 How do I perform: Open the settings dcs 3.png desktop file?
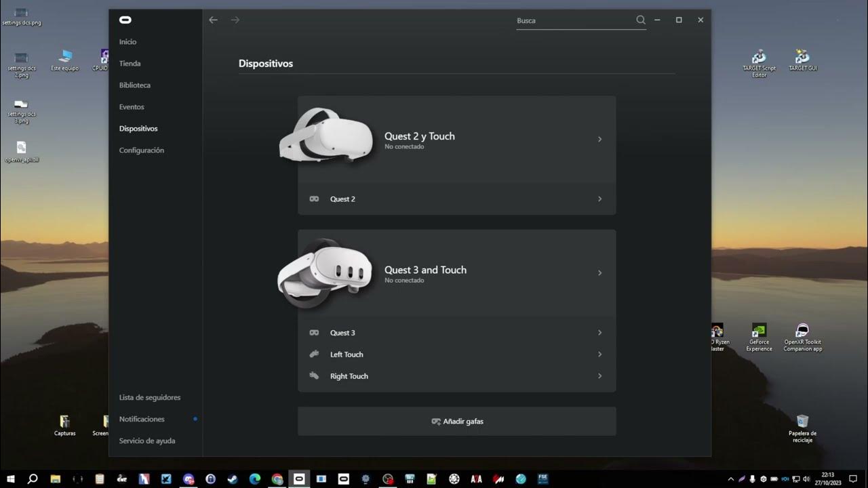22,112
